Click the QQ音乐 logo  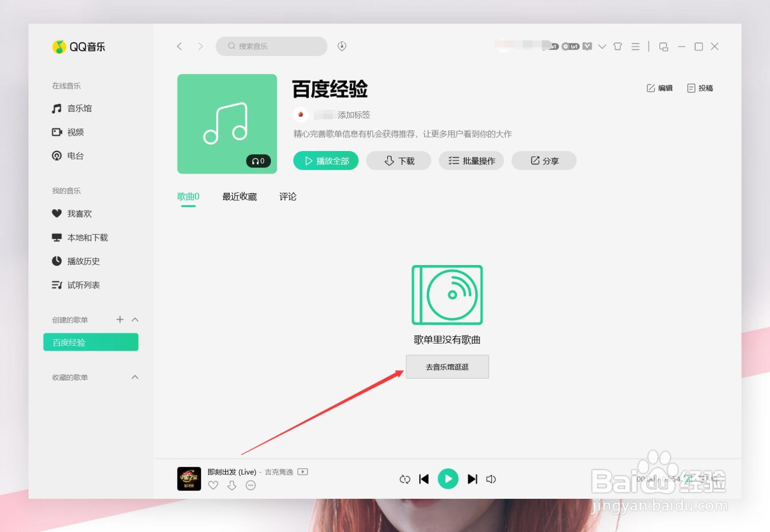pos(78,47)
